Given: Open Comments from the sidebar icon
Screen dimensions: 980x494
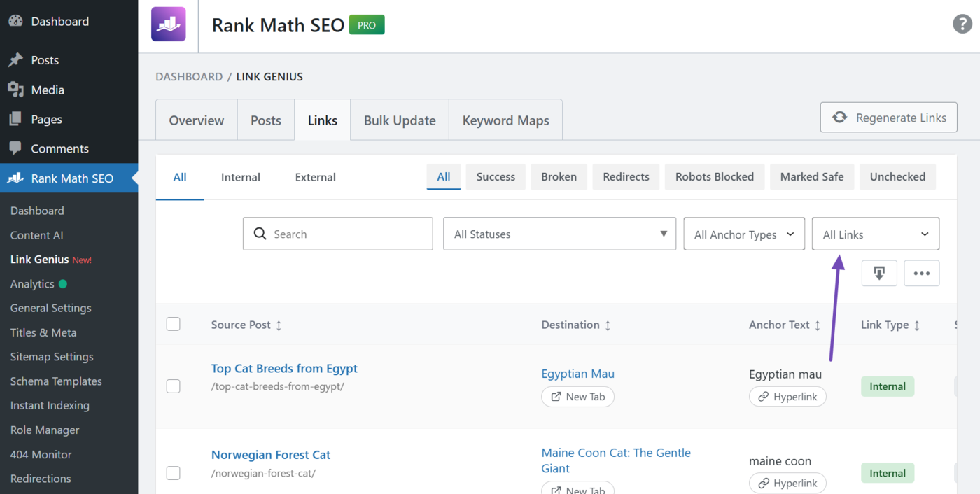Looking at the screenshot, I should click(x=15, y=148).
